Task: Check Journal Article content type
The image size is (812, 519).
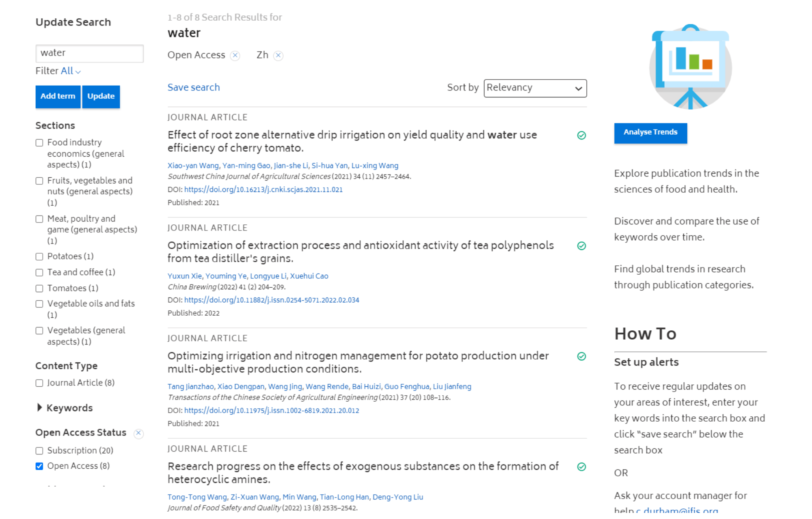Action: coord(39,383)
